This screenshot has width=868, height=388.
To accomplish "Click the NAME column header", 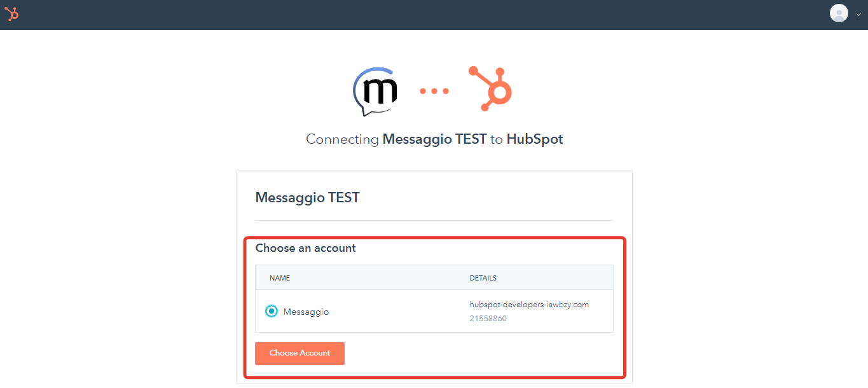I will 280,278.
